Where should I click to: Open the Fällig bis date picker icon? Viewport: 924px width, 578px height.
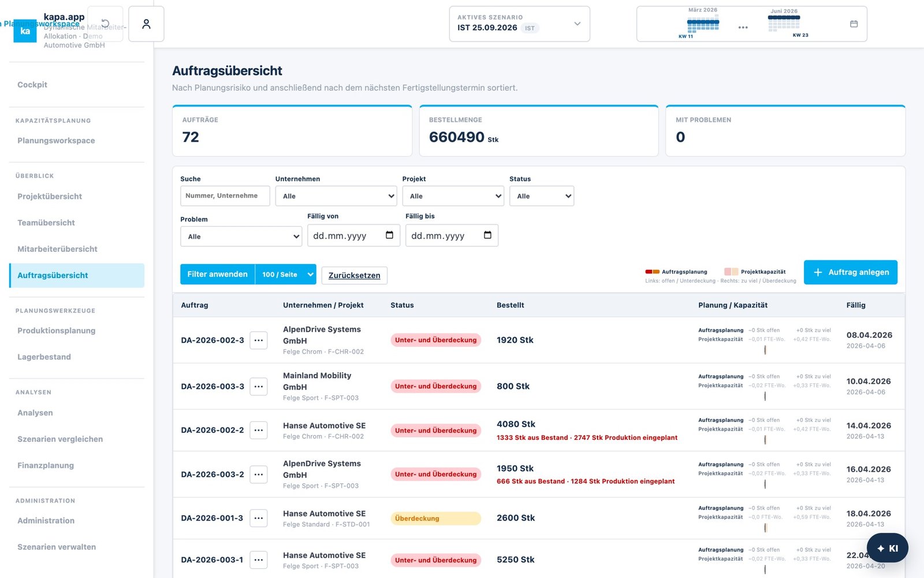[487, 235]
